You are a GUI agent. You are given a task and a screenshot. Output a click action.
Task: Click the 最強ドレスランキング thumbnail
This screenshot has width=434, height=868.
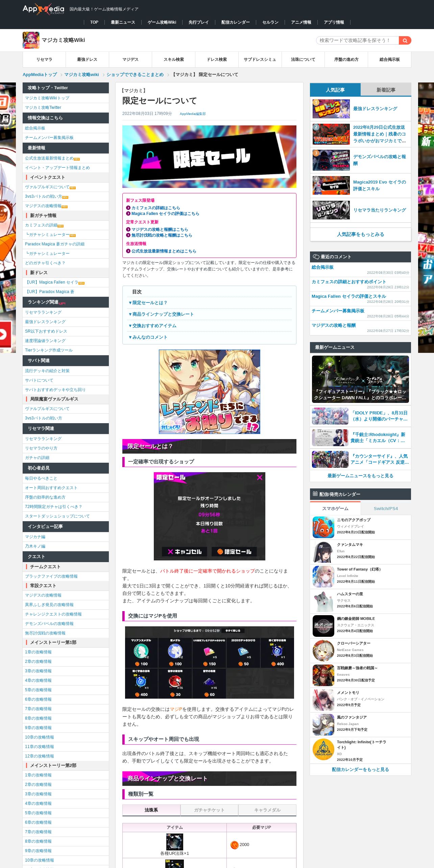point(331,108)
